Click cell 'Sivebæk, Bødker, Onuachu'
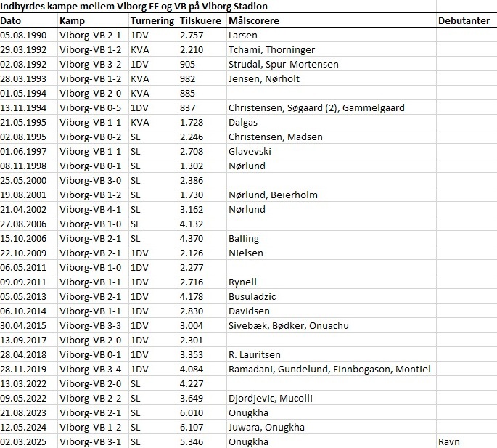 coord(289,325)
